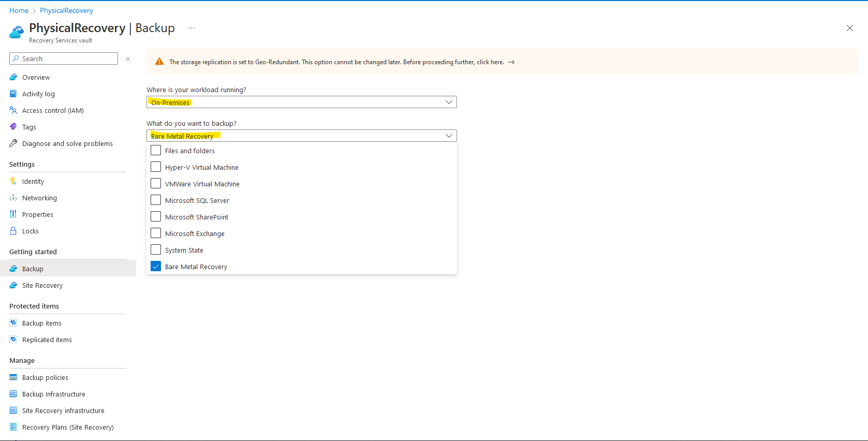Click the Backup items icon
Screen dimensions: 868x441
(x=13, y=323)
